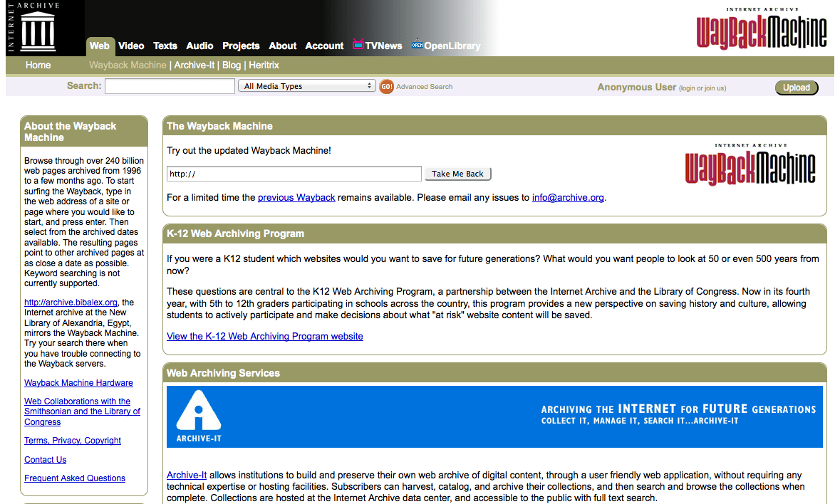Open Terms, Privacy, Copyright link
The height and width of the screenshot is (504, 840).
coord(73,441)
